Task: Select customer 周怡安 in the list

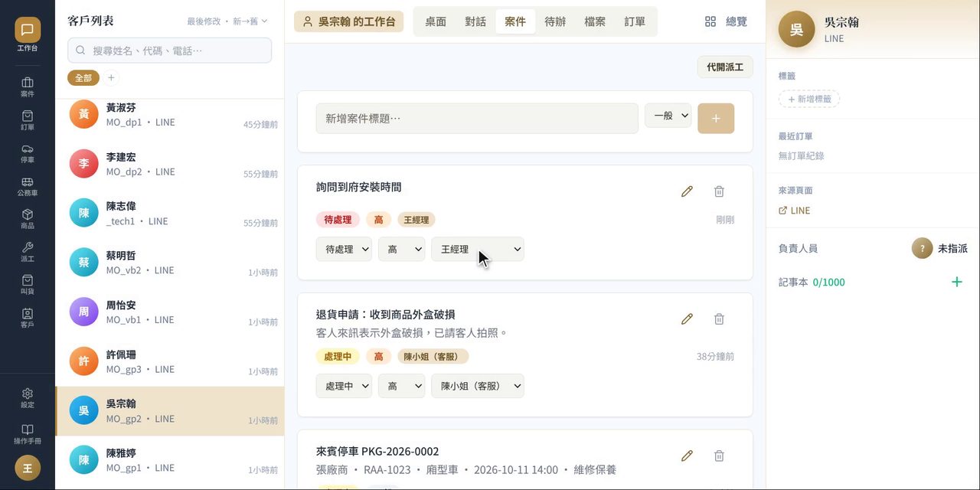Action: click(170, 312)
